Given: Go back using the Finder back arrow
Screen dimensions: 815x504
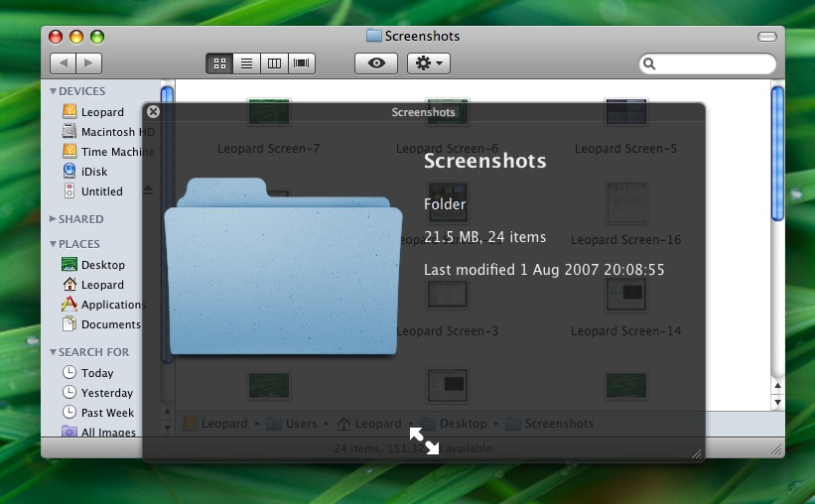Looking at the screenshot, I should [x=64, y=63].
